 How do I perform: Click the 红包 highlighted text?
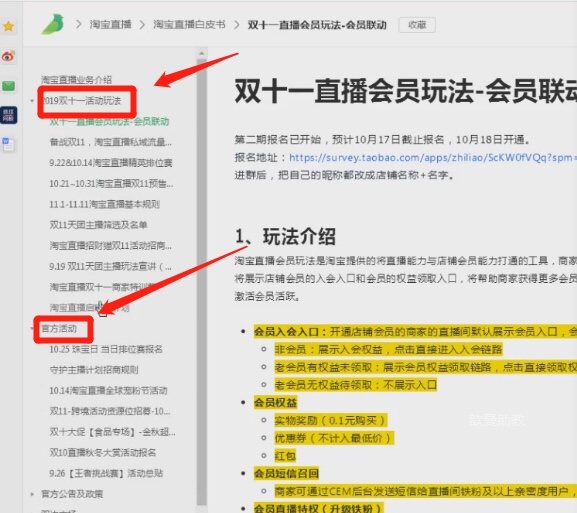point(285,456)
